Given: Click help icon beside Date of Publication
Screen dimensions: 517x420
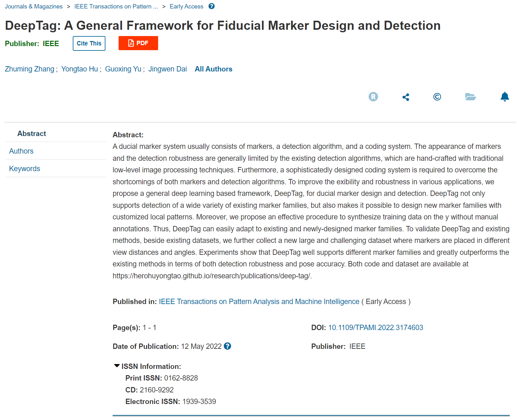Looking at the screenshot, I should tap(227, 346).
